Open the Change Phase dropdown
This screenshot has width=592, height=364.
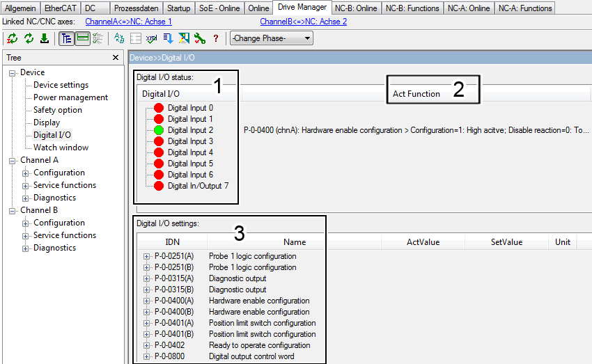[x=272, y=38]
